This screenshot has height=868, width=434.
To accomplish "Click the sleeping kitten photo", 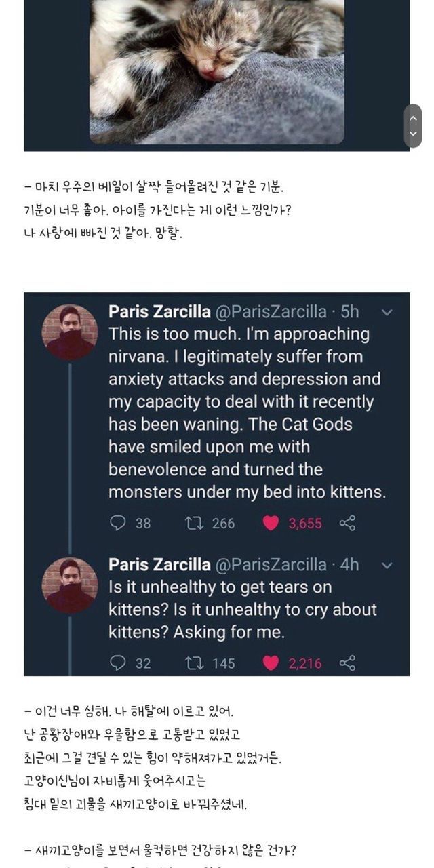I will 217,68.
